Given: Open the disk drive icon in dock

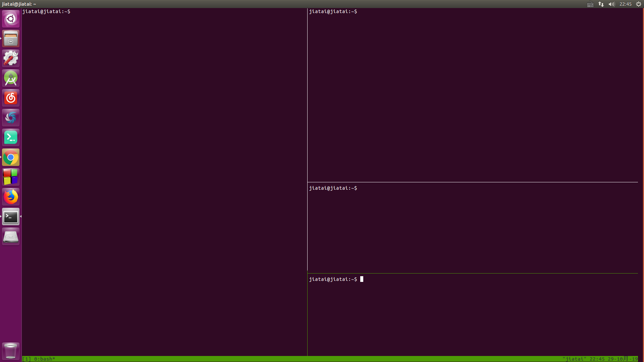Looking at the screenshot, I should tap(11, 237).
